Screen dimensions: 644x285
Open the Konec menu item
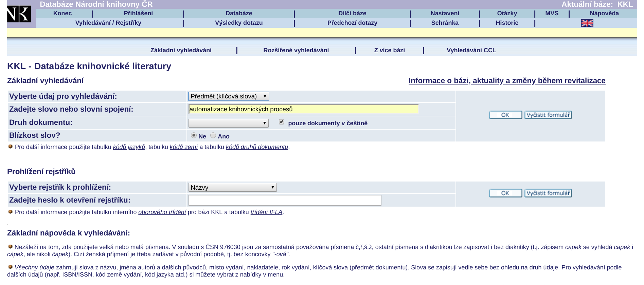click(62, 13)
